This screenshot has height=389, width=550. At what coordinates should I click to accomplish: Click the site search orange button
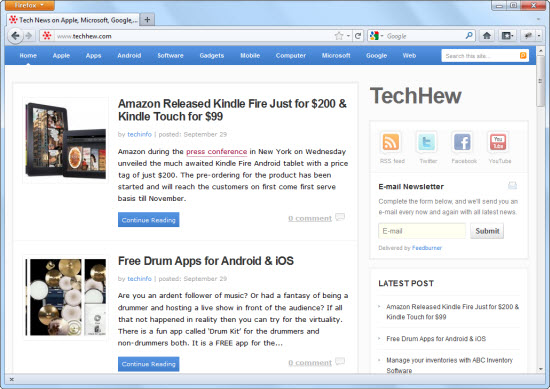523,55
